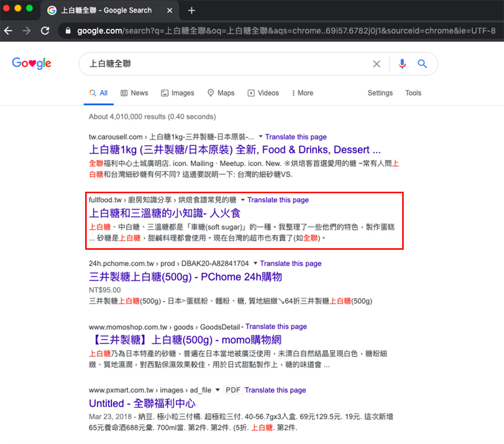Click Settings below the search bar
Viewport: 504px width, 444px height.
[x=380, y=93]
